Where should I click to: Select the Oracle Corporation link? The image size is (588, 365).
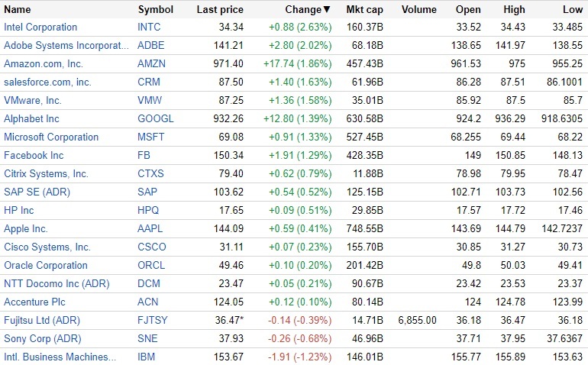46,266
